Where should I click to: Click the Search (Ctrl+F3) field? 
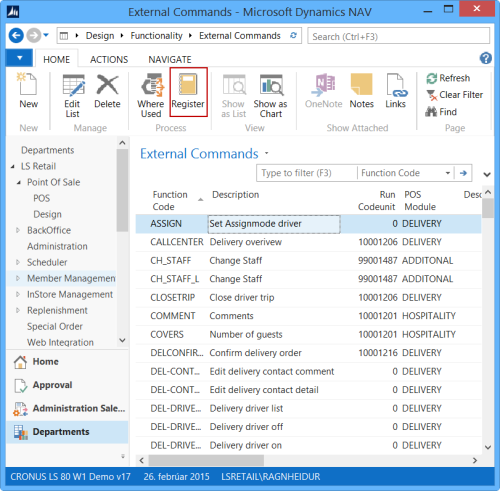(x=398, y=36)
